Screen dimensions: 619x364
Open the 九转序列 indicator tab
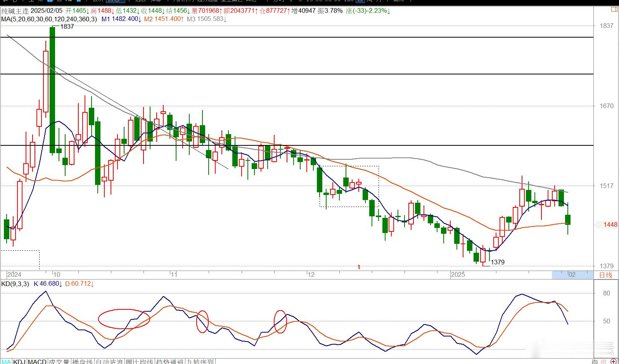tap(200, 361)
